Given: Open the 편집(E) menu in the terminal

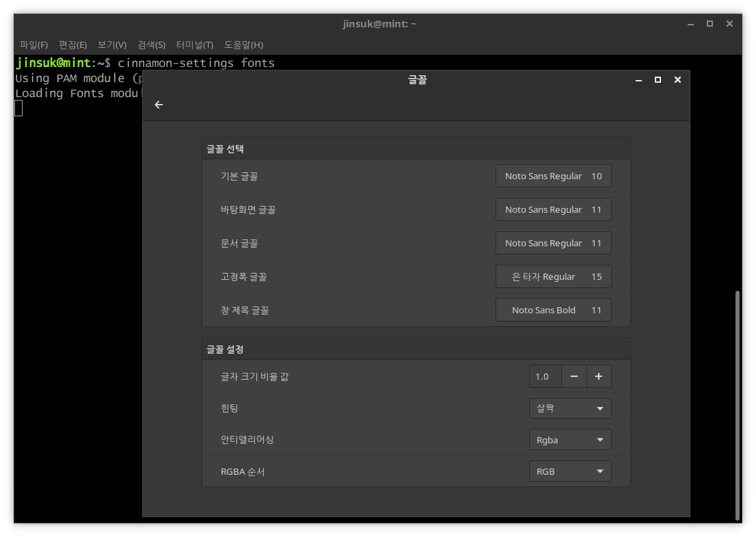Looking at the screenshot, I should click(73, 45).
